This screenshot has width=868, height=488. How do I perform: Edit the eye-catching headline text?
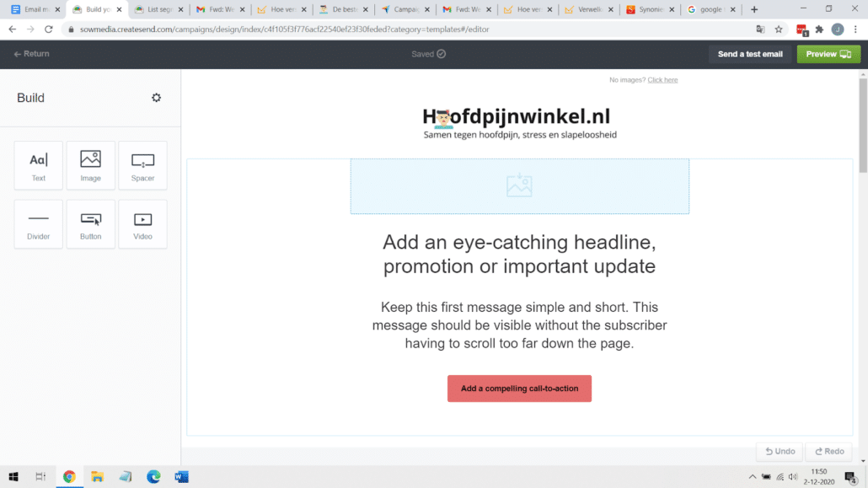tap(519, 255)
